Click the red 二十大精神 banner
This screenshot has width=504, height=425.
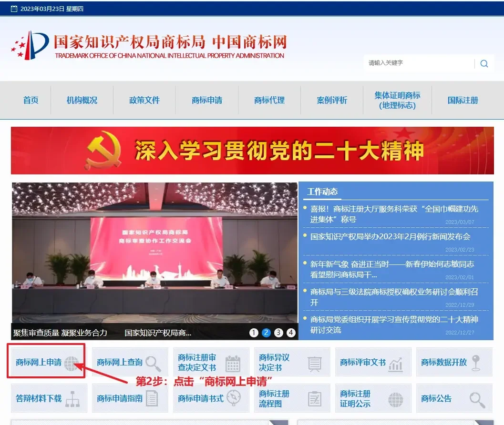[252, 151]
